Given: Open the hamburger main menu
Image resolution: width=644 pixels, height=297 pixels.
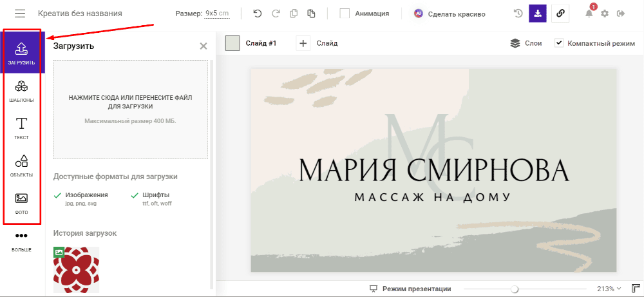Looking at the screenshot, I should 20,14.
